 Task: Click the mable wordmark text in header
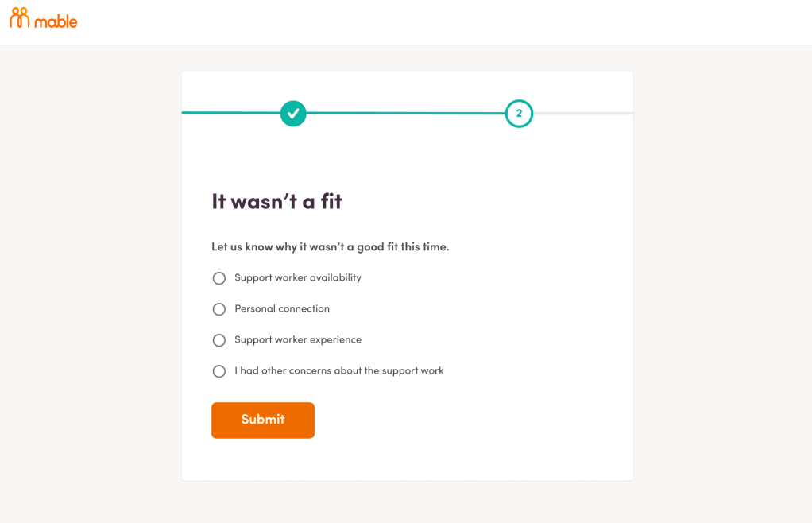pyautogui.click(x=56, y=21)
